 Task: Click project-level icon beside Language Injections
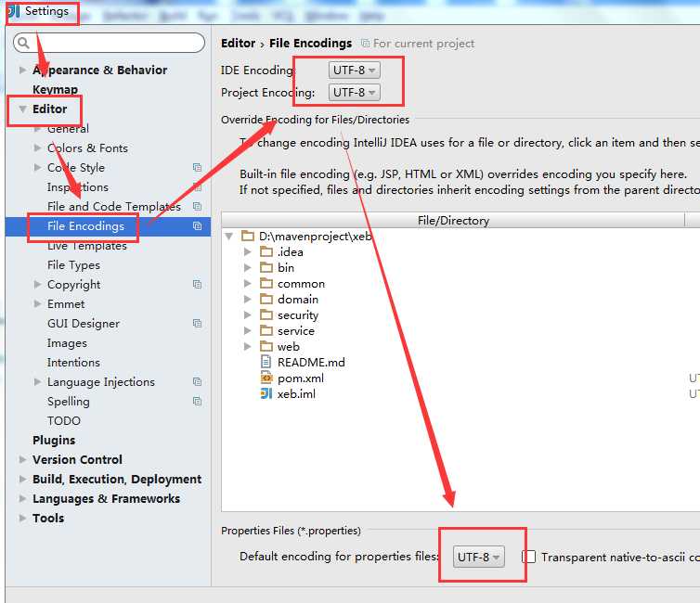197,381
